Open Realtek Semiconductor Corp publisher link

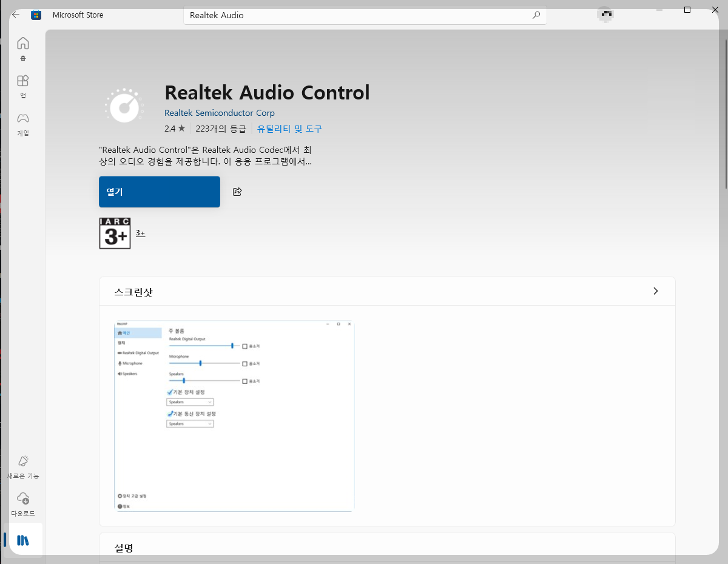click(x=220, y=113)
